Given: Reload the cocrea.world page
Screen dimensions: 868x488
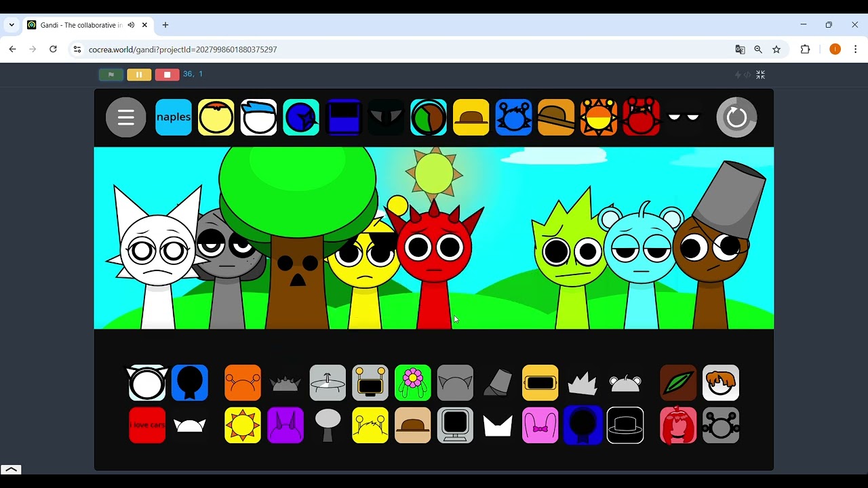Looking at the screenshot, I should (x=53, y=49).
